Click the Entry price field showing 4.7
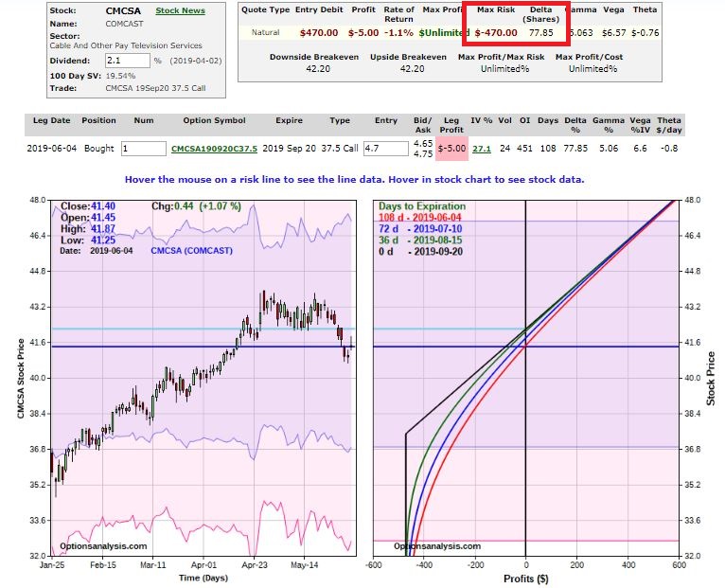 (x=385, y=149)
